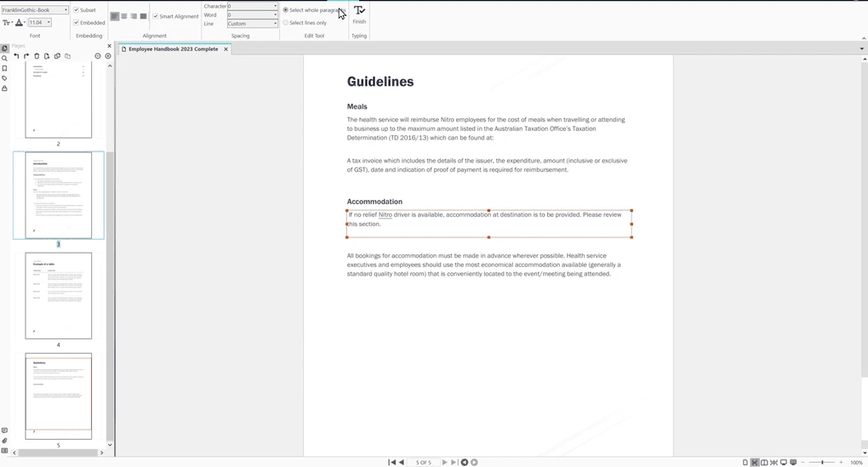Zoom out page thumbnails

click(x=98, y=56)
